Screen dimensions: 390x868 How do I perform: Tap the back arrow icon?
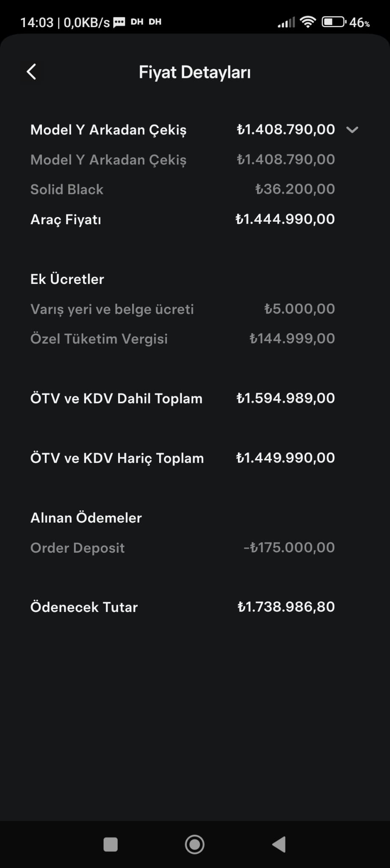32,72
